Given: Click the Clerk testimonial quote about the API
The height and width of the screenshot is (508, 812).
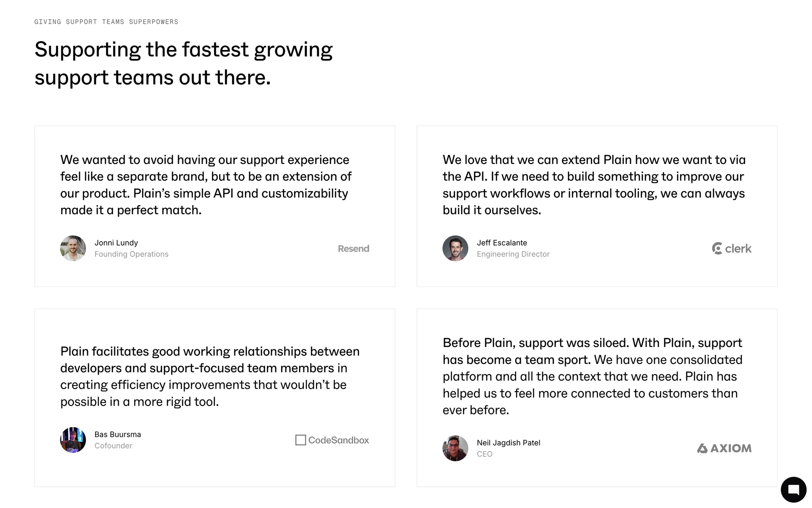Looking at the screenshot, I should click(594, 185).
